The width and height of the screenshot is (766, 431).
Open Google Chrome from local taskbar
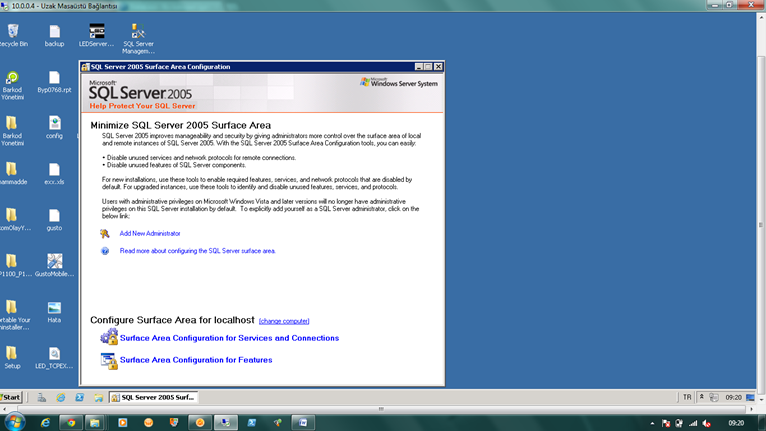click(71, 423)
